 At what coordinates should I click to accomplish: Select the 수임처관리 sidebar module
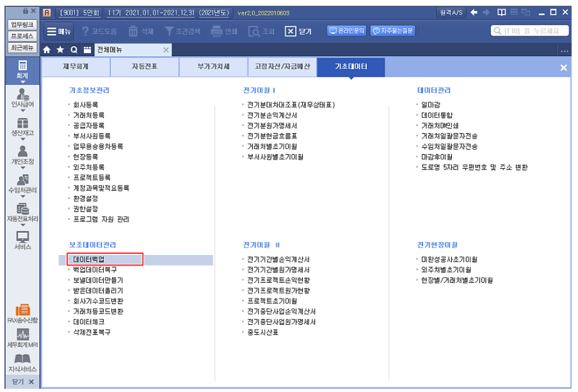pos(22,184)
